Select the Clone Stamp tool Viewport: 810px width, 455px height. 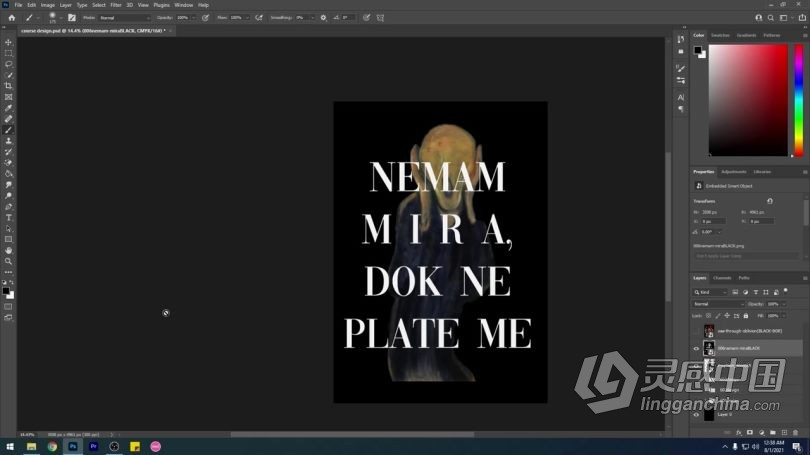point(8,141)
